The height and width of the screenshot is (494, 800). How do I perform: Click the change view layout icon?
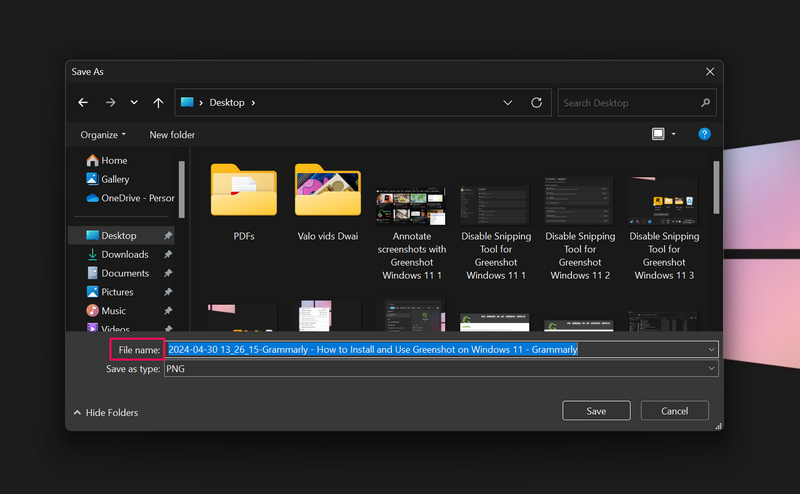[x=658, y=134]
